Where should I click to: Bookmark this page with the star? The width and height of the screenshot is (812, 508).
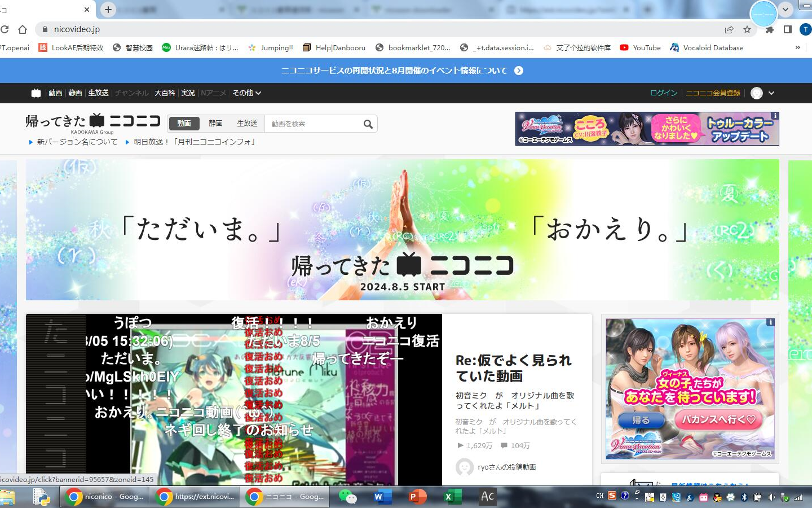tap(747, 29)
